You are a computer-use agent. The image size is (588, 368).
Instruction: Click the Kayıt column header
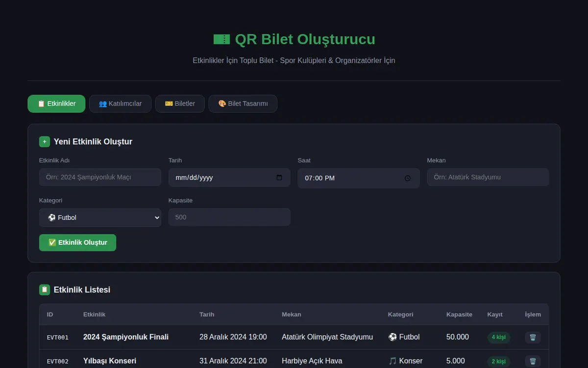tap(495, 315)
